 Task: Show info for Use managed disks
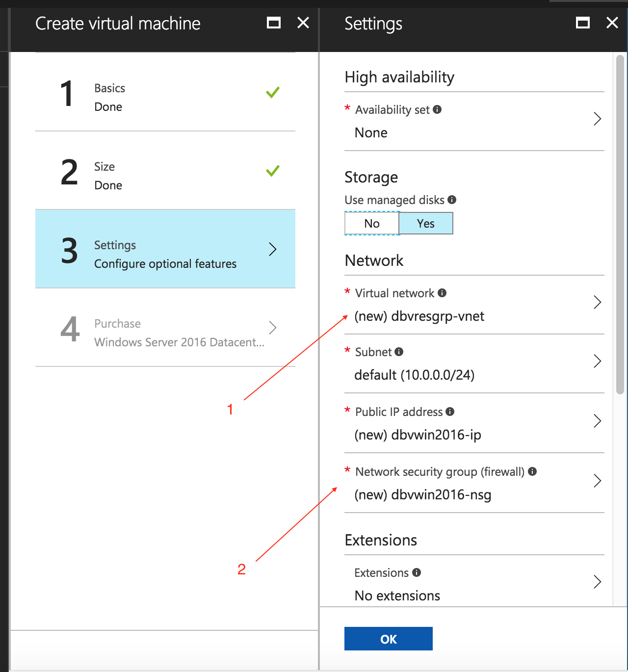pyautogui.click(x=452, y=200)
